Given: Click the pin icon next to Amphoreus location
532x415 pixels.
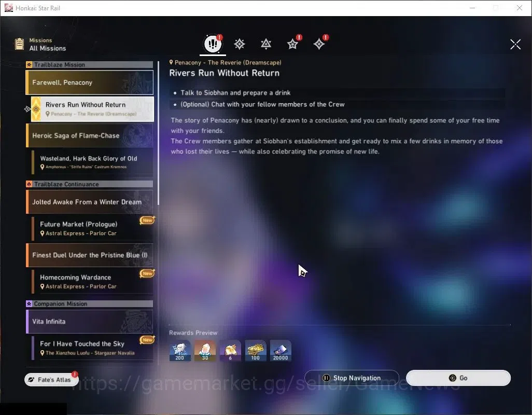Looking at the screenshot, I should [x=42, y=167].
